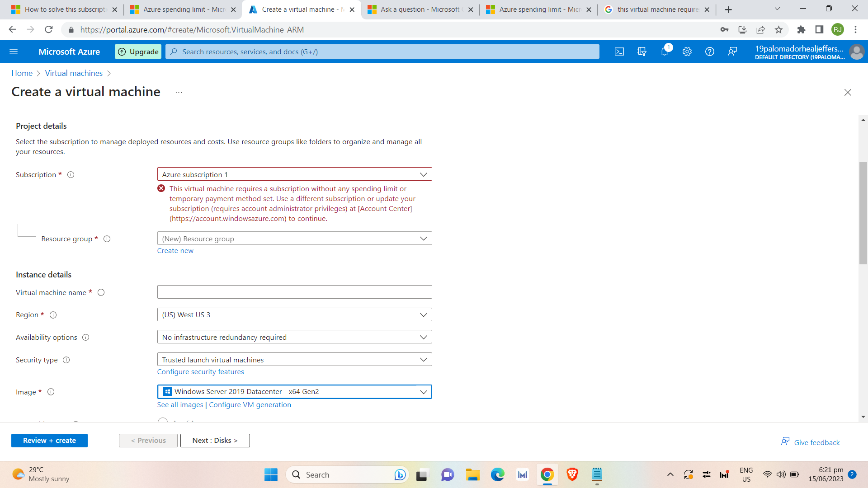Open the notifications bell
868x488 pixels.
(665, 52)
